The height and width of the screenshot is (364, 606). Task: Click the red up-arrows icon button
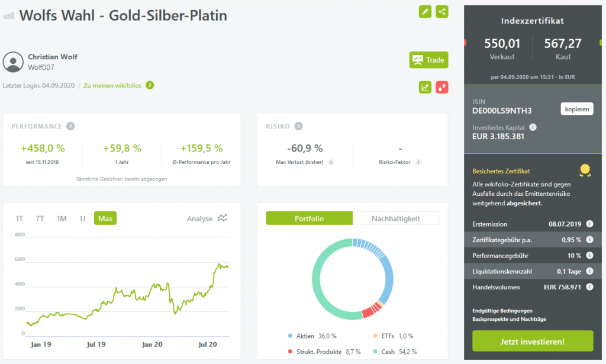click(441, 87)
